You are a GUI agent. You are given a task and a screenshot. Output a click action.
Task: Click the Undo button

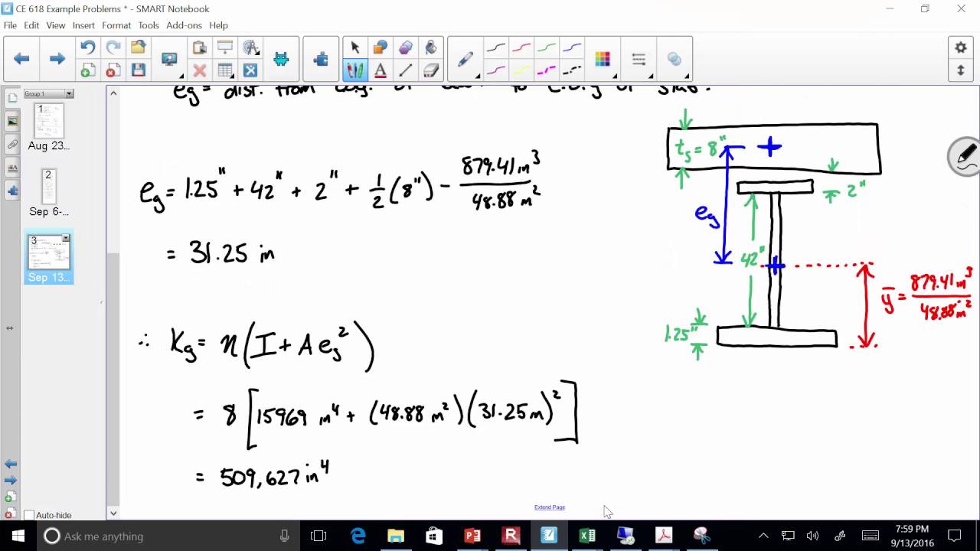click(x=88, y=48)
